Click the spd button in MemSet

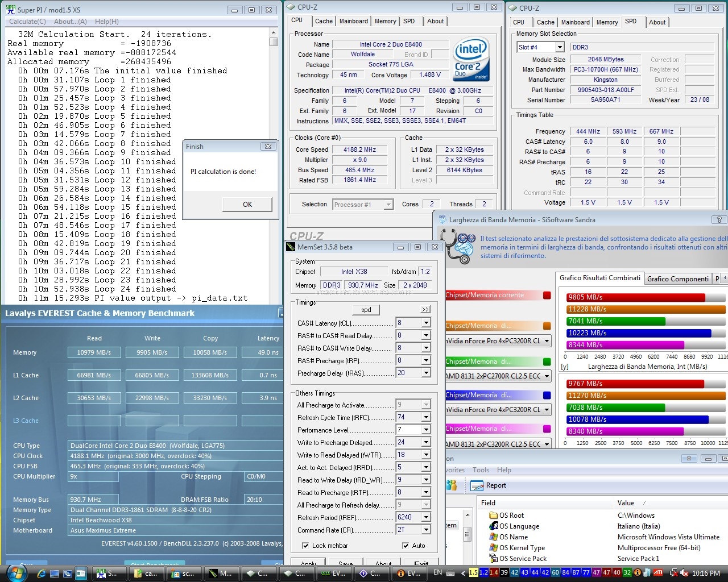pyautogui.click(x=366, y=310)
